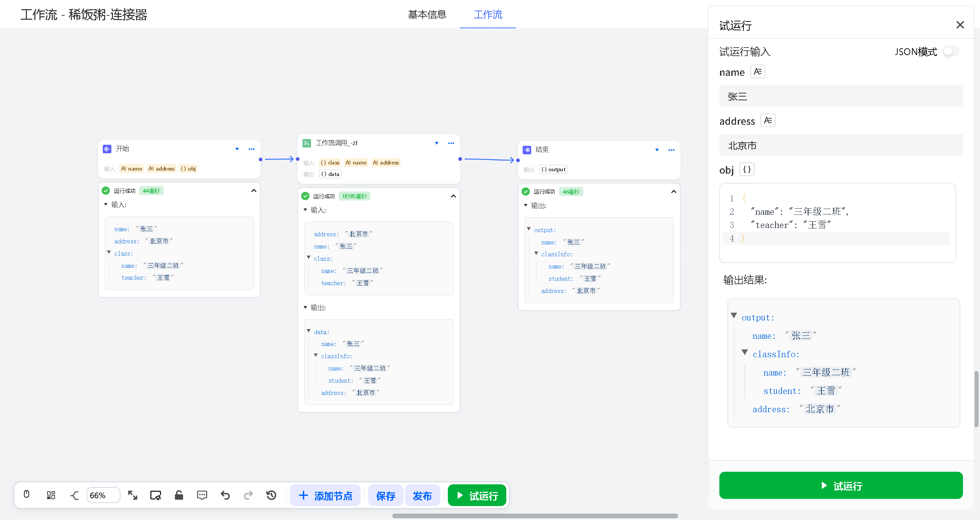Click the 添加节点 button
This screenshot has height=520, width=980.
click(x=325, y=495)
